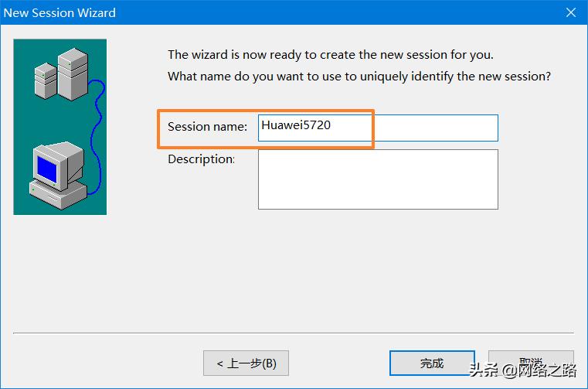
Task: Go back with the 上一步(B) button
Action: (x=246, y=363)
